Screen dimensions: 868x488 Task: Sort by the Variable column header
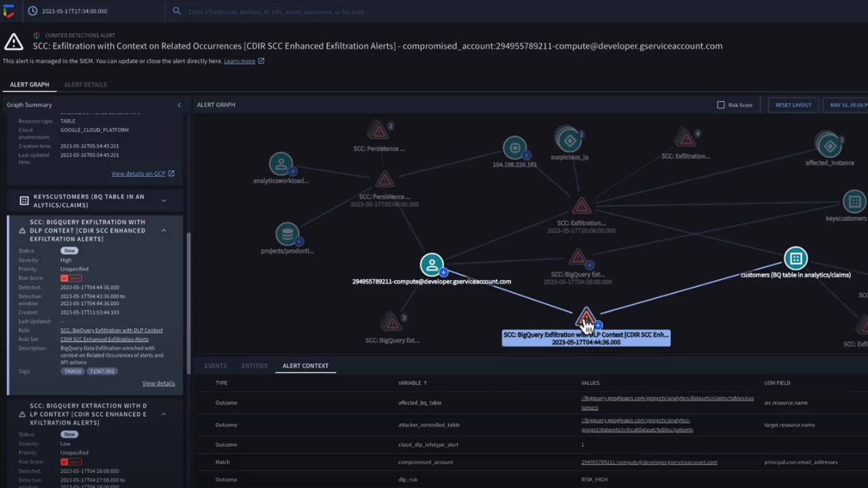412,383
